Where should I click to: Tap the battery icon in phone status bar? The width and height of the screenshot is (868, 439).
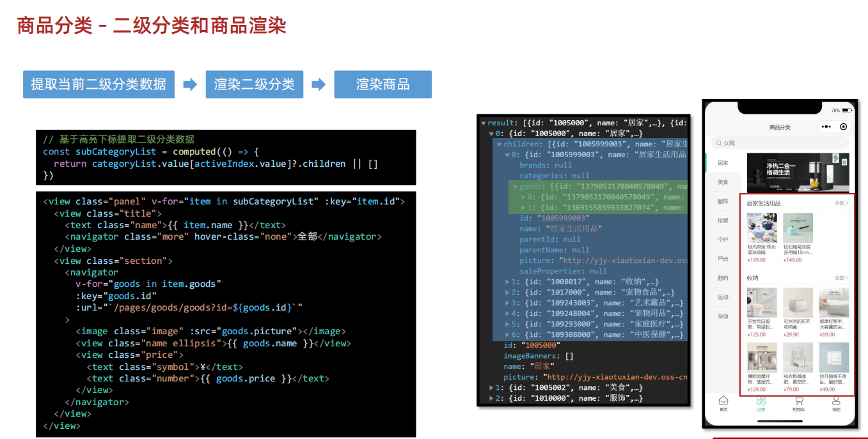(x=847, y=111)
